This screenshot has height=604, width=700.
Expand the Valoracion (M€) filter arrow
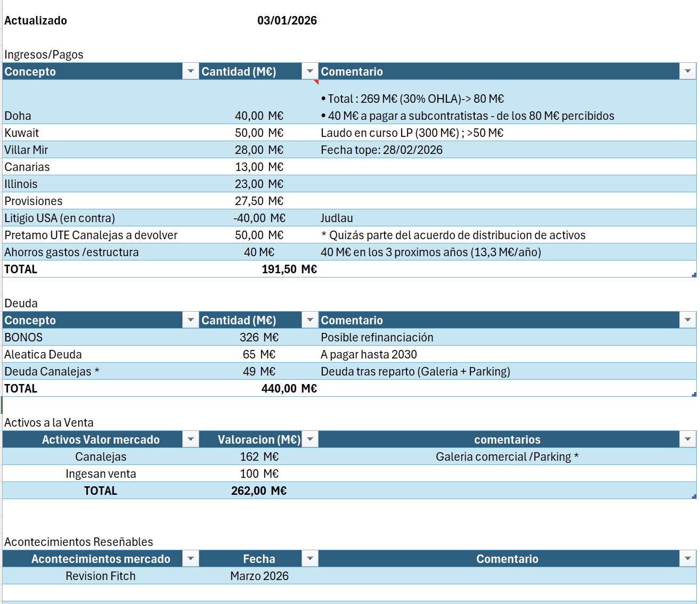click(x=310, y=439)
